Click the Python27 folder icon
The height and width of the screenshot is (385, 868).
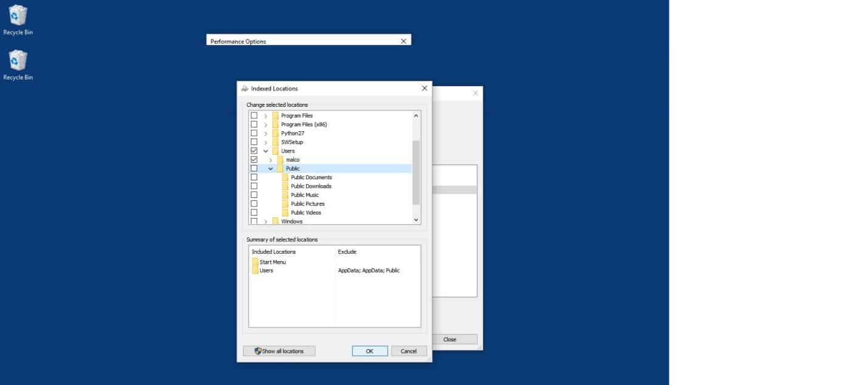coord(275,133)
